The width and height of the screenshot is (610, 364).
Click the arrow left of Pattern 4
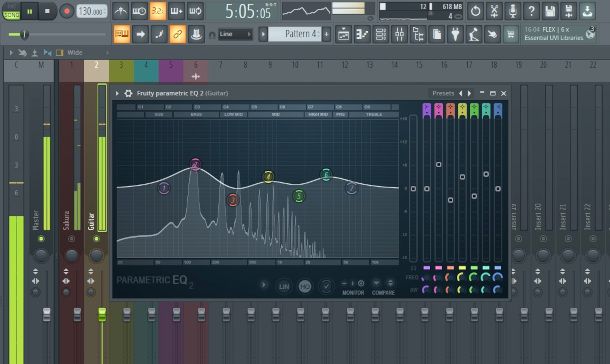tap(263, 34)
